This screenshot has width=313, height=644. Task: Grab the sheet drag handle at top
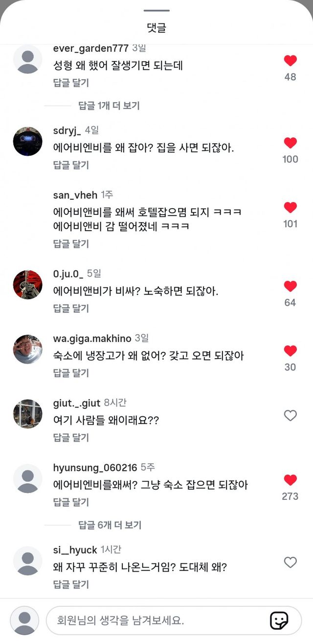[x=156, y=10]
